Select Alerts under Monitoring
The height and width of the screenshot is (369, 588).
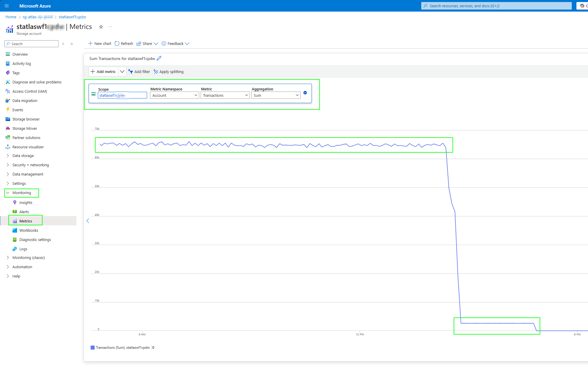(x=24, y=212)
